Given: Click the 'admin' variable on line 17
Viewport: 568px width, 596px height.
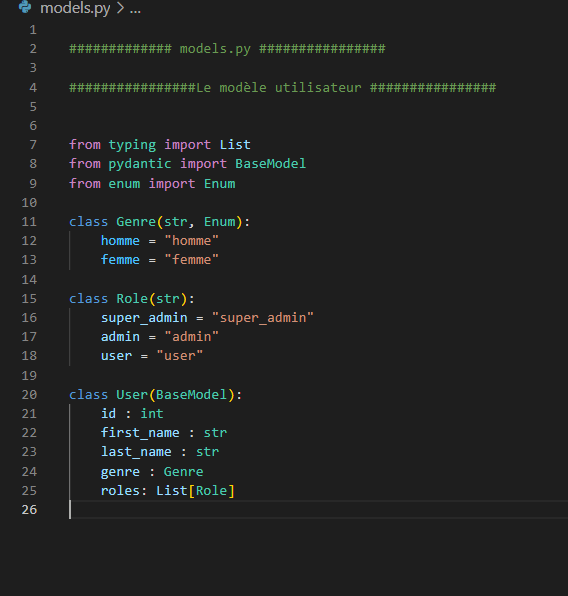Looking at the screenshot, I should pyautogui.click(x=120, y=337).
